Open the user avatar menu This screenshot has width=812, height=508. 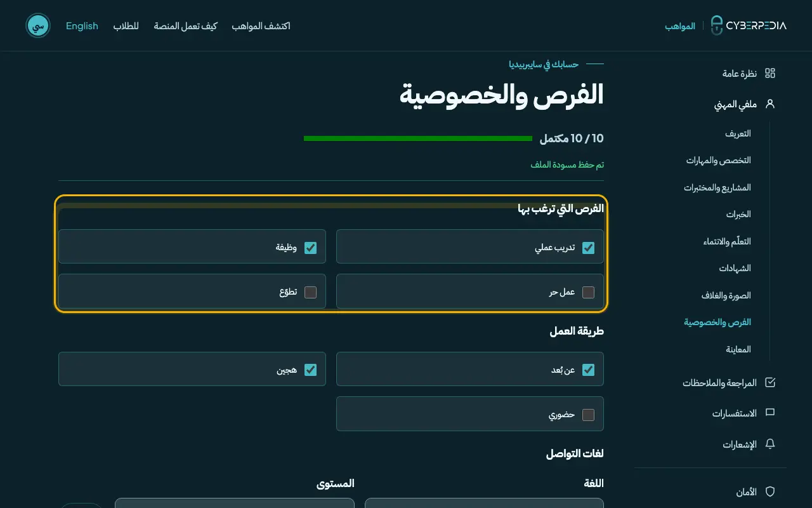click(x=38, y=25)
